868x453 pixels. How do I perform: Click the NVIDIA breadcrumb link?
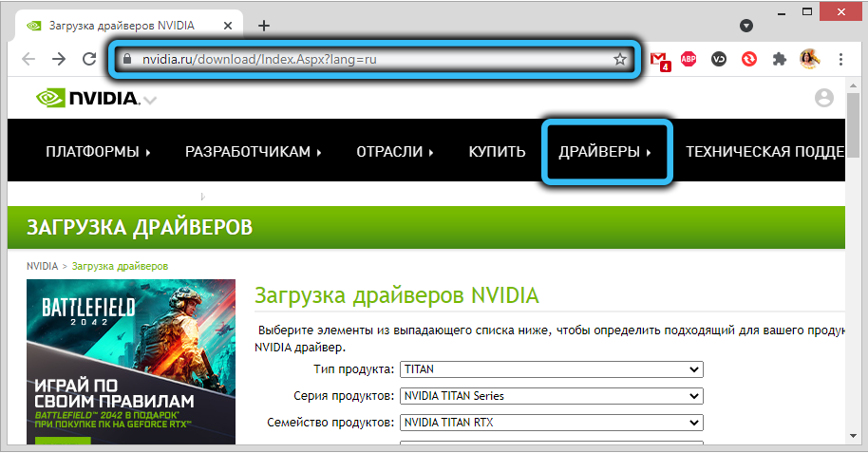pos(42,266)
